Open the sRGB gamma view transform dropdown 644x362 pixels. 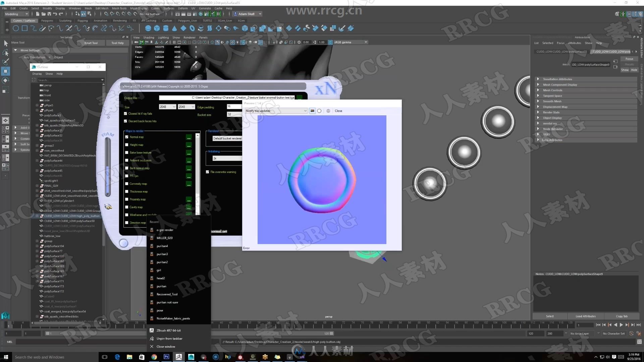351,42
